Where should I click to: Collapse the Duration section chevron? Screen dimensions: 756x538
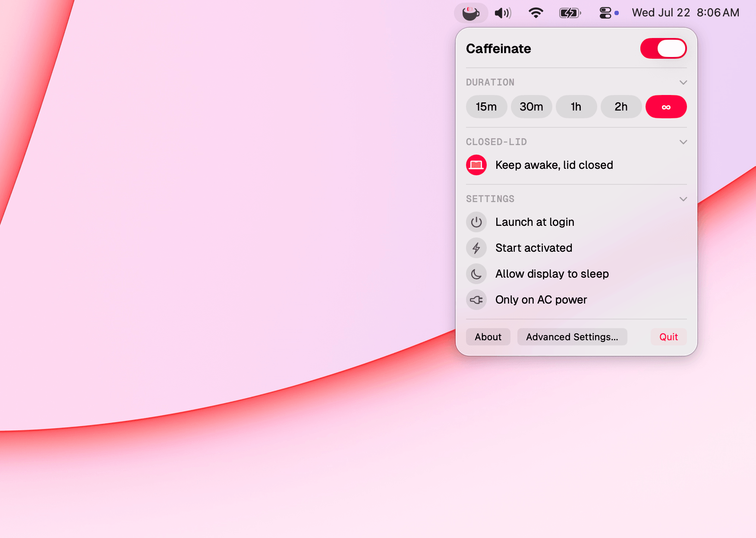click(x=683, y=82)
